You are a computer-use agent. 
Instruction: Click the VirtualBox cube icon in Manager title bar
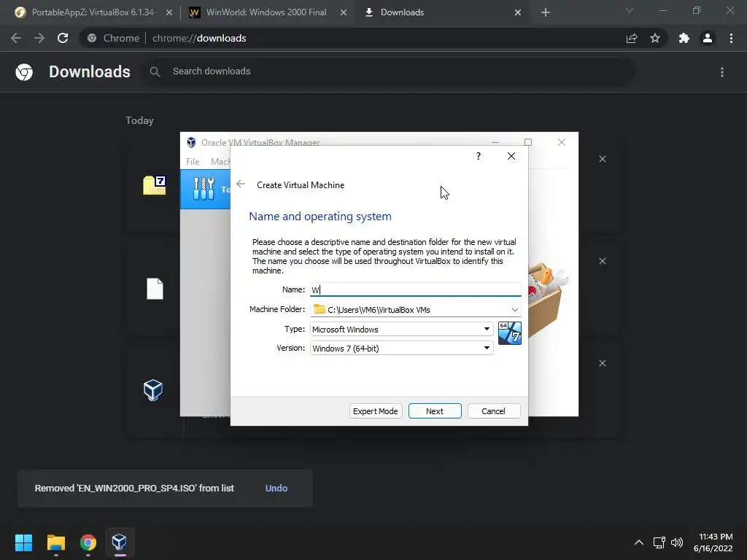point(191,142)
